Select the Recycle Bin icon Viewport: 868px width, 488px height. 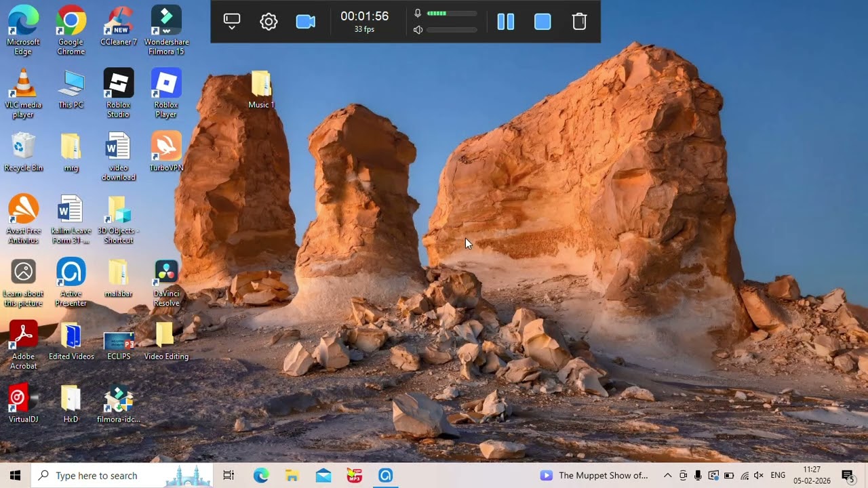23,152
